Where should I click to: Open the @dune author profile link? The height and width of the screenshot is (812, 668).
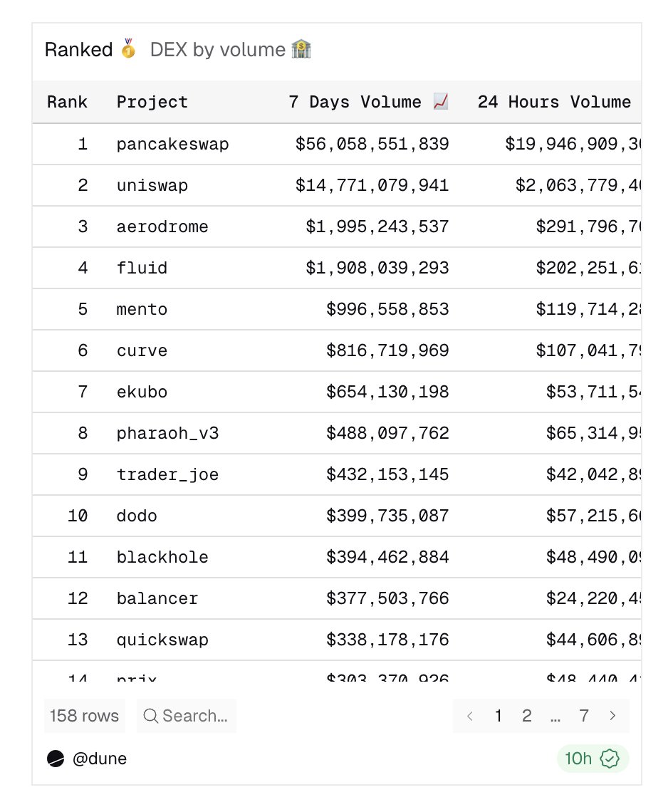(100, 759)
